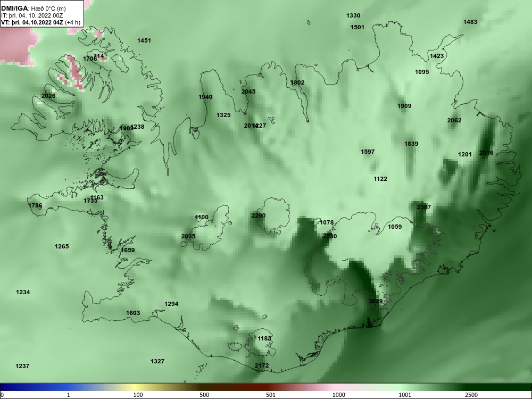Click the 1327 value offshore in the southwest
Screen dimensions: 532x399
(x=157, y=362)
